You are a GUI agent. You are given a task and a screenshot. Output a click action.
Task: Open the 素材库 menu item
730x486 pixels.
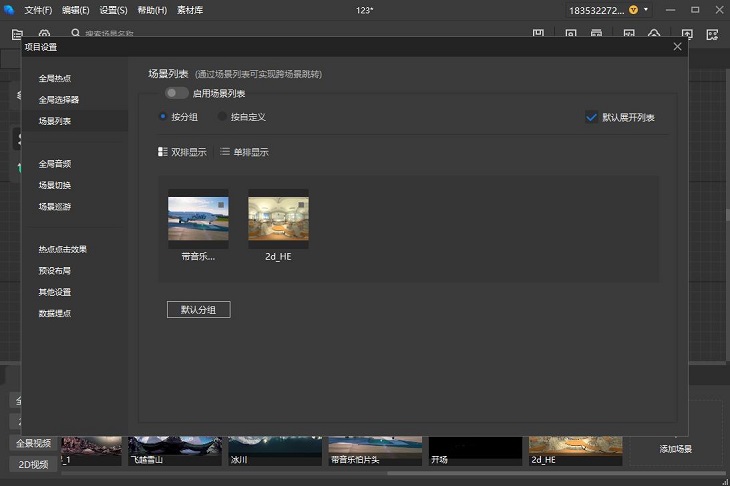coord(190,10)
